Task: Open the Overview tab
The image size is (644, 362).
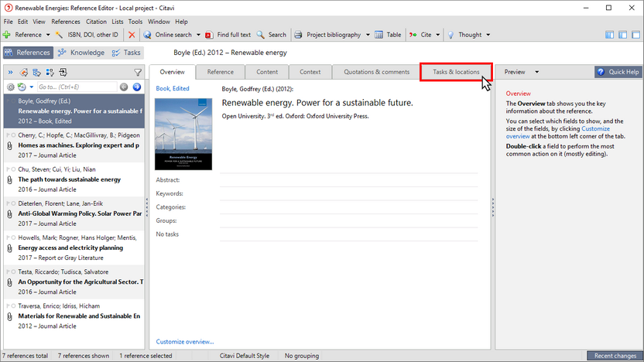Action: (x=172, y=72)
